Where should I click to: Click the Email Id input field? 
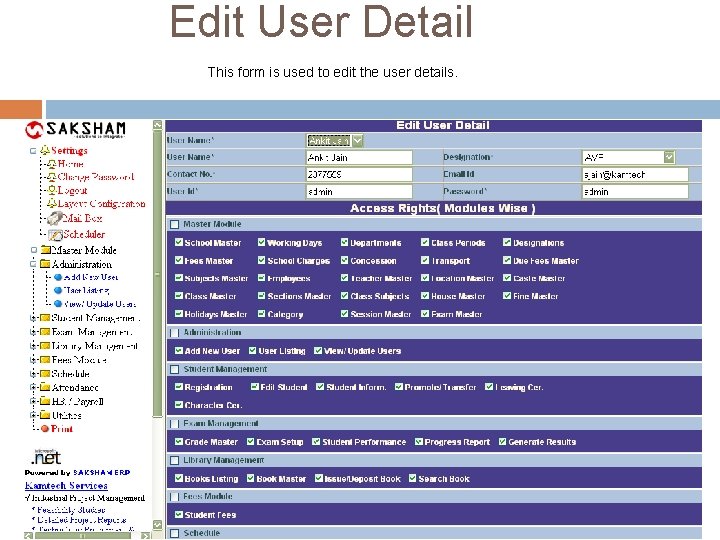tap(635, 174)
